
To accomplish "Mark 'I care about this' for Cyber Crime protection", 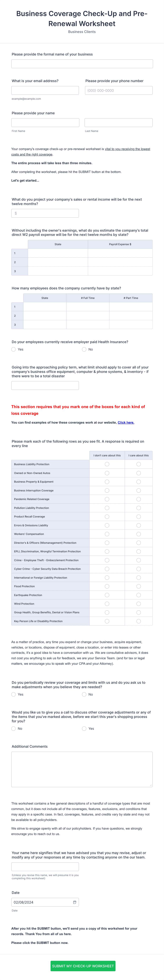I will coord(138,569).
